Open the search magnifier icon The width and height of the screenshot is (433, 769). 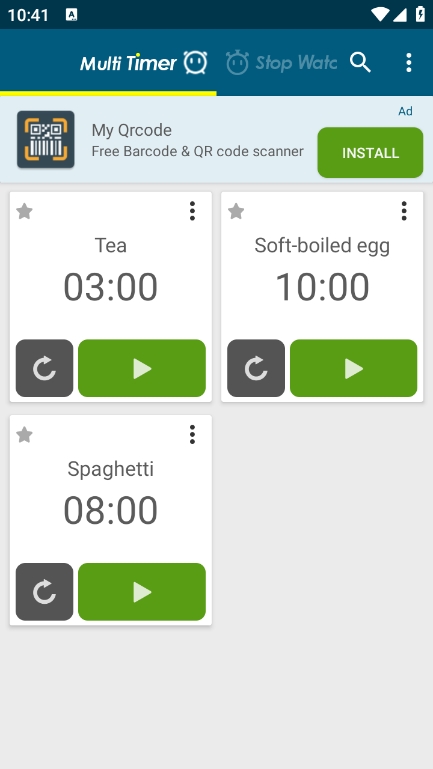point(360,63)
